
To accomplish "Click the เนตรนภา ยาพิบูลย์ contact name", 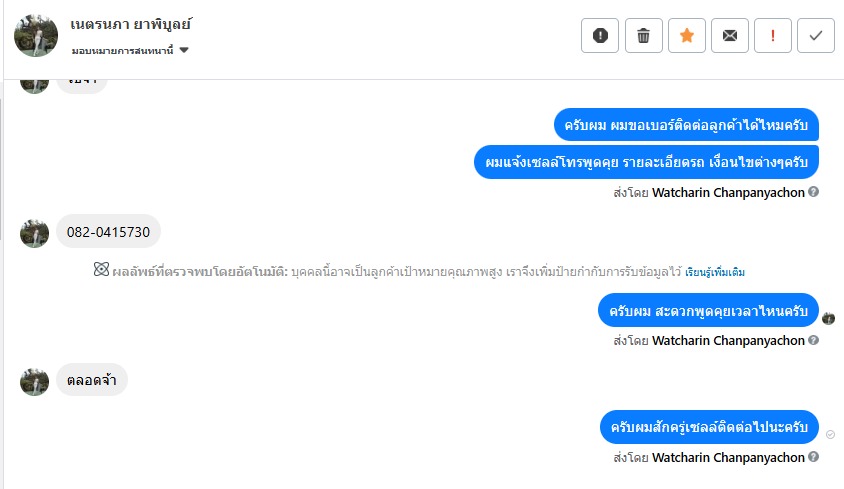I will coord(131,23).
